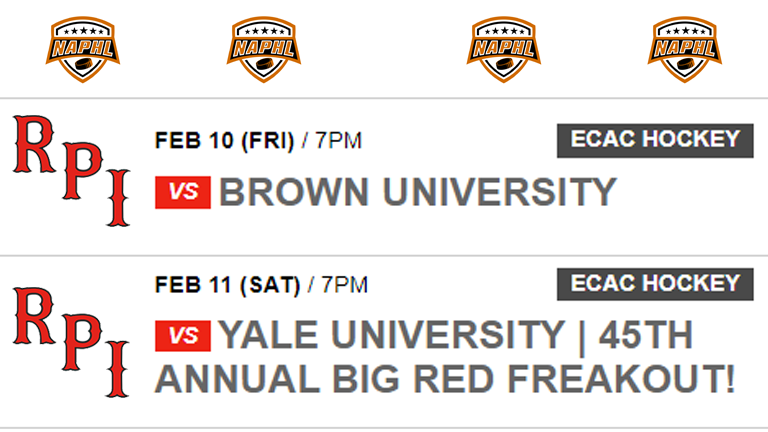Open the Brown University game link
The image size is (768, 432).
(x=417, y=191)
